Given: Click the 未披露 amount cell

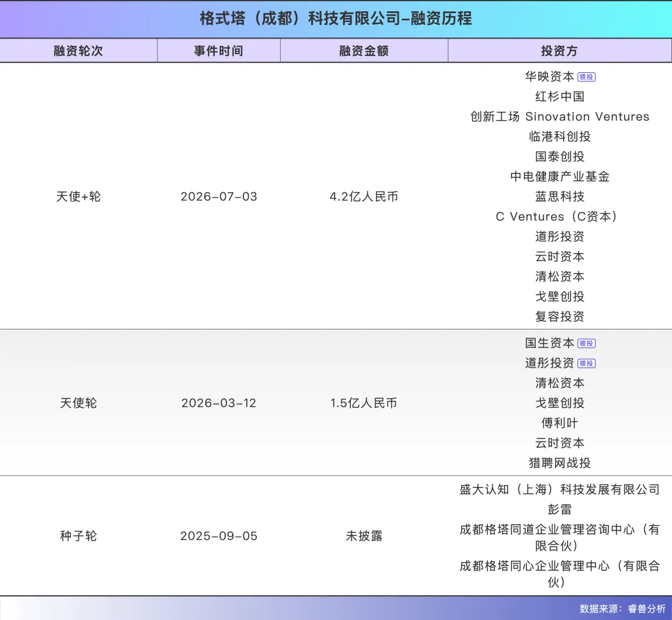Looking at the screenshot, I should pos(364,536).
